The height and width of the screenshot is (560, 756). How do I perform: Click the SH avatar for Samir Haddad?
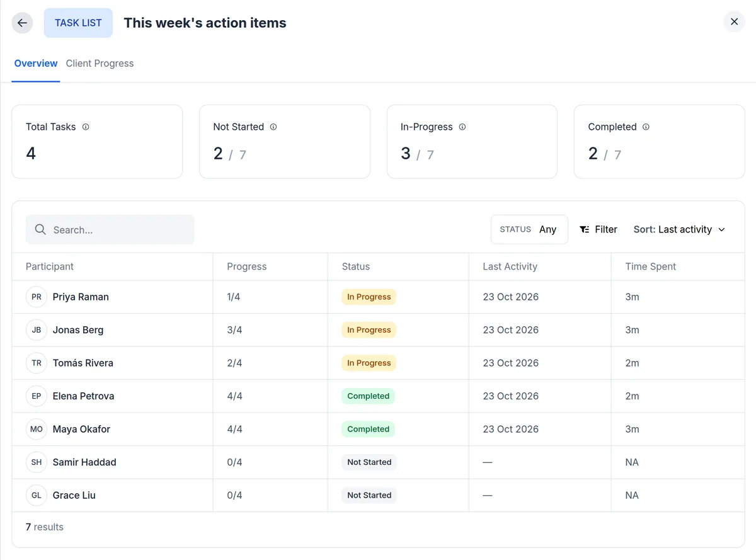coord(37,462)
